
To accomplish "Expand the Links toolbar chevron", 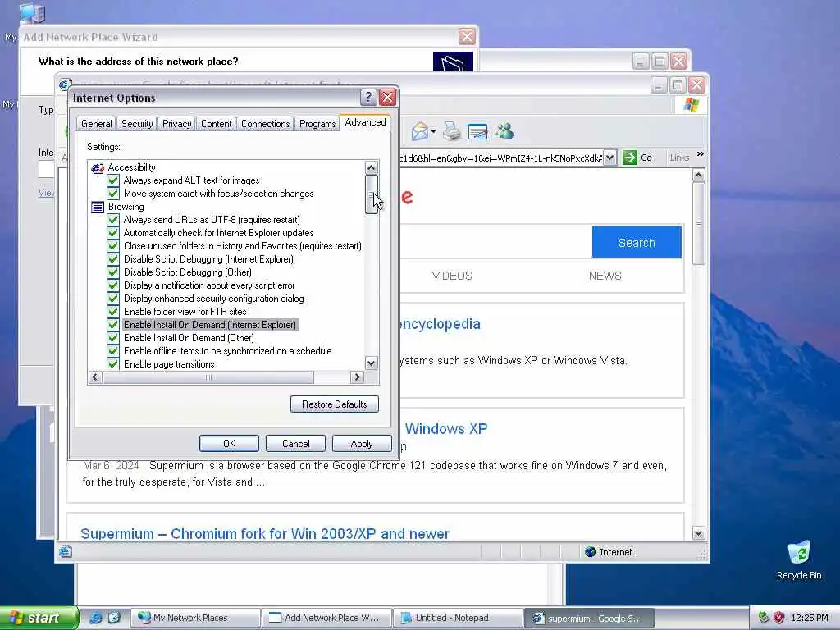I will tap(700, 154).
